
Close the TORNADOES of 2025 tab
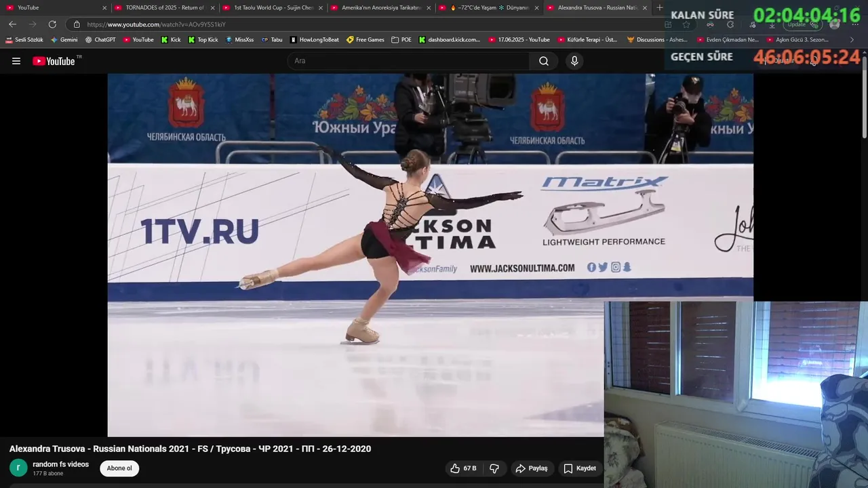212,8
